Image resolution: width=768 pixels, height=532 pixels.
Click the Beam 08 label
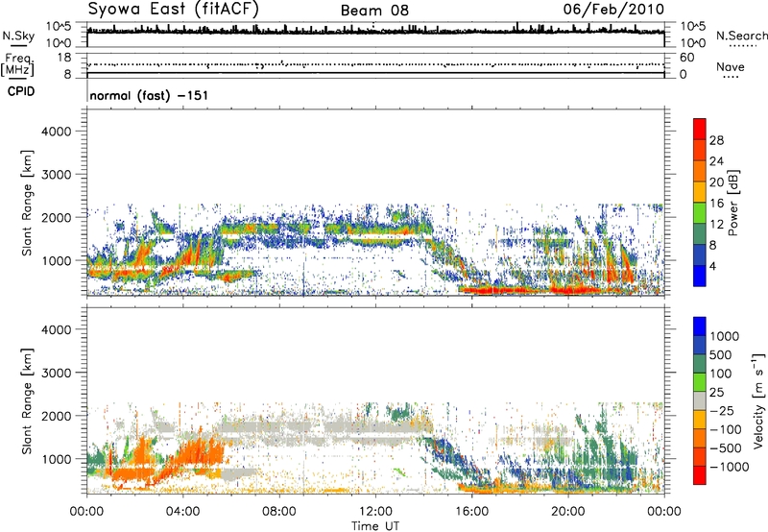[x=374, y=11]
